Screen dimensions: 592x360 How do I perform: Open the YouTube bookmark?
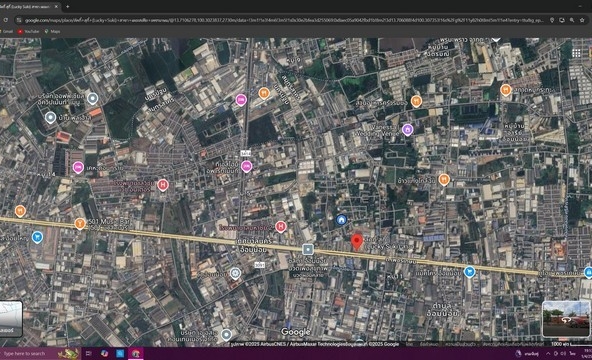click(29, 32)
